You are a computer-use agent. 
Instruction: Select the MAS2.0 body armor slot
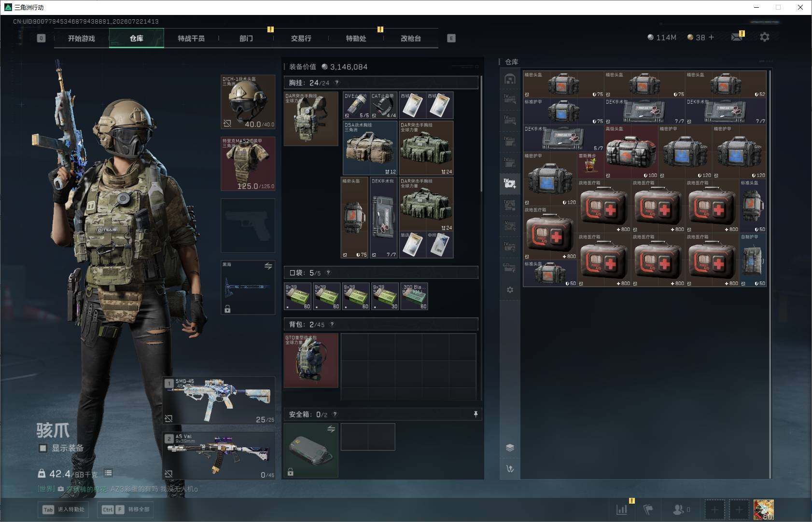pyautogui.click(x=248, y=164)
